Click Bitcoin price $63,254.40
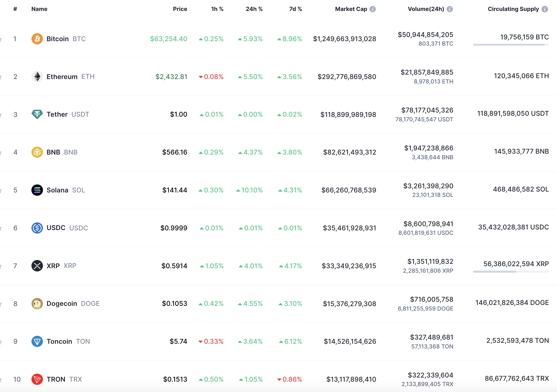 pos(169,39)
